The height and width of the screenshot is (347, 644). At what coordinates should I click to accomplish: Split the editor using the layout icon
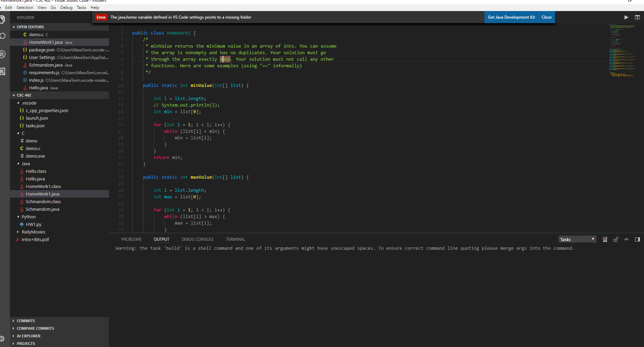(637, 17)
